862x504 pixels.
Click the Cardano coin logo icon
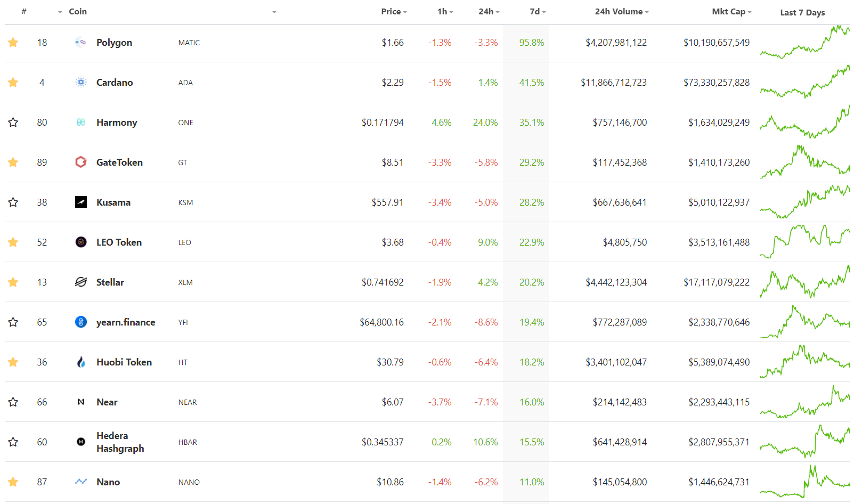(x=81, y=82)
